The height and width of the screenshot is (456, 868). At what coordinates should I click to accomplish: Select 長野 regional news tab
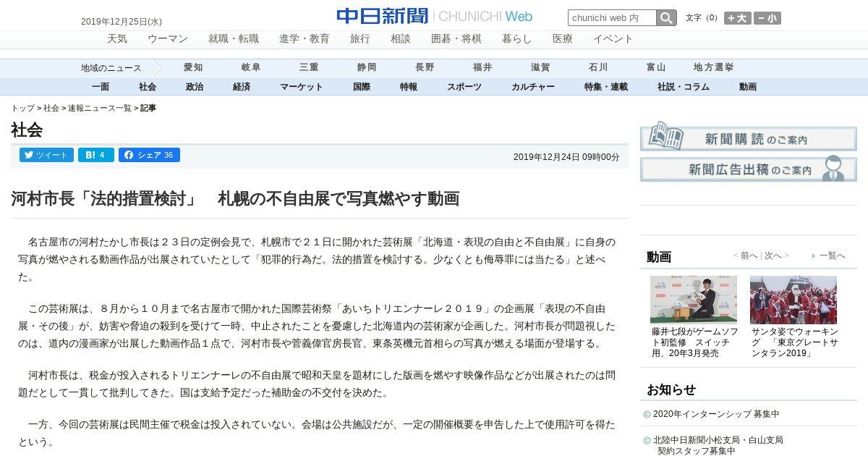point(425,67)
